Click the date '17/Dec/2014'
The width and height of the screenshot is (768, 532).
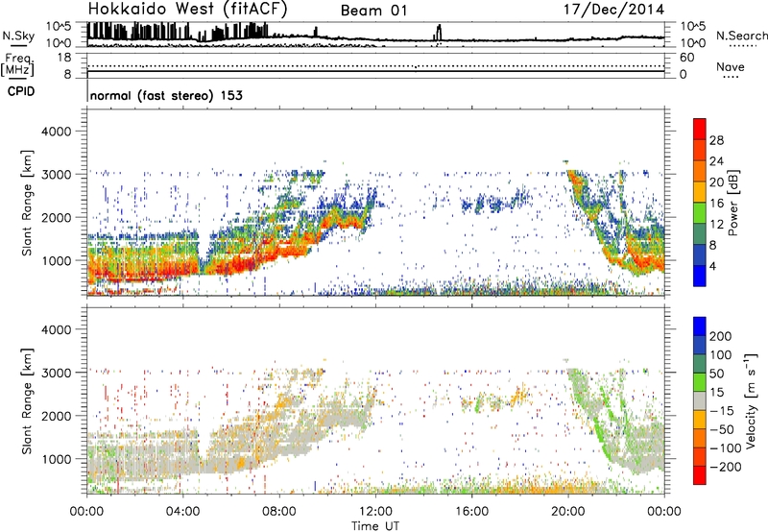click(613, 10)
